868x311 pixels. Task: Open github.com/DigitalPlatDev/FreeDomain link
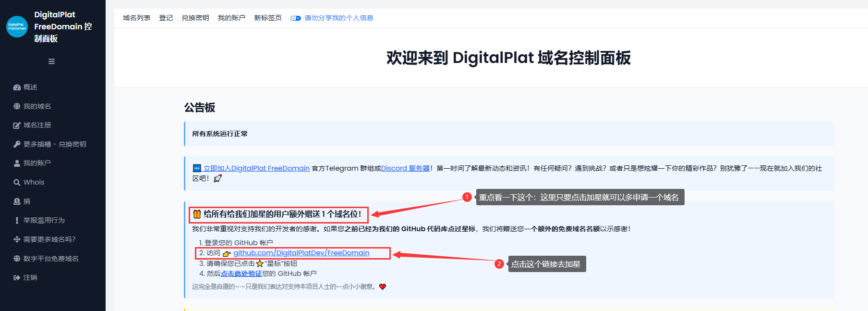[x=301, y=253]
